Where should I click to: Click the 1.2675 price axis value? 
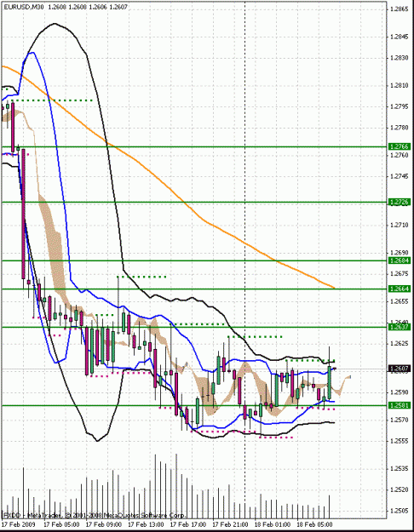click(400, 274)
